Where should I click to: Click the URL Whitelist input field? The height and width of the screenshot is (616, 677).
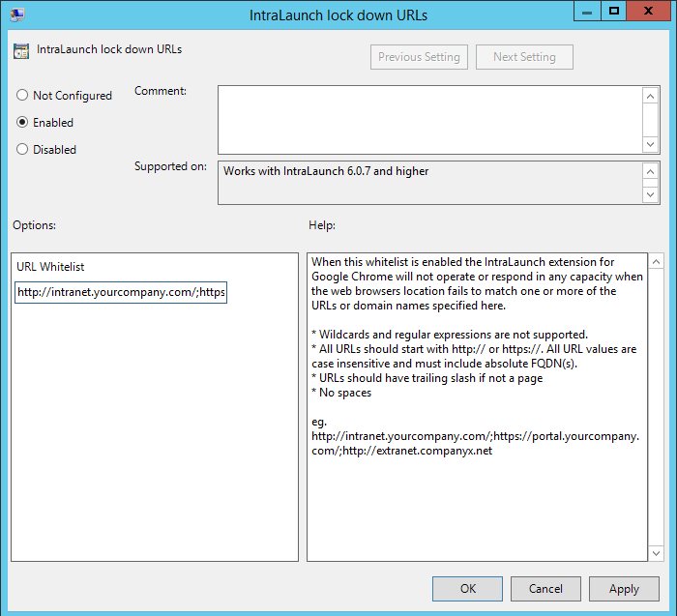click(x=121, y=292)
